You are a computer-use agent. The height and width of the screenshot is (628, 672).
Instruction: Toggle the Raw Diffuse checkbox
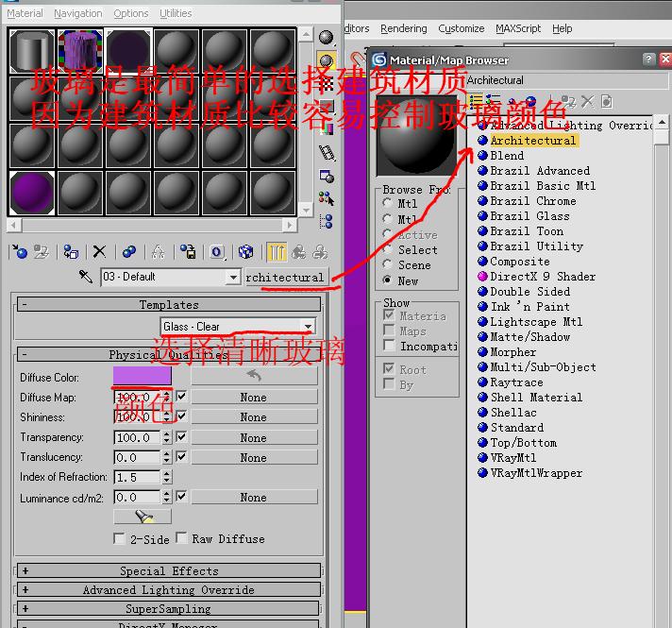click(x=182, y=538)
